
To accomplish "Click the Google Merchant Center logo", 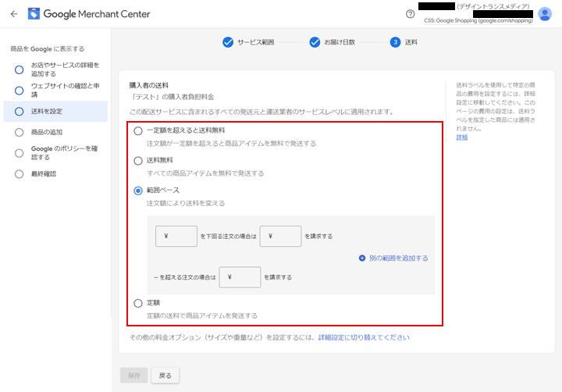I will pos(34,14).
